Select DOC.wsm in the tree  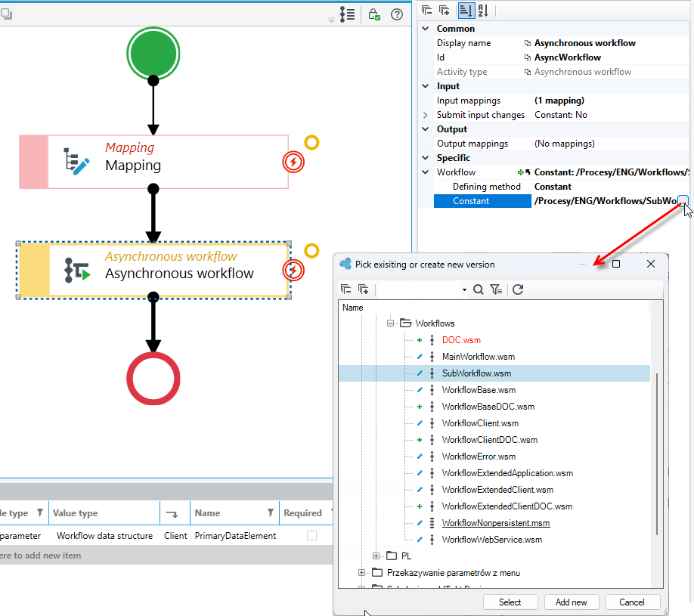click(x=461, y=340)
